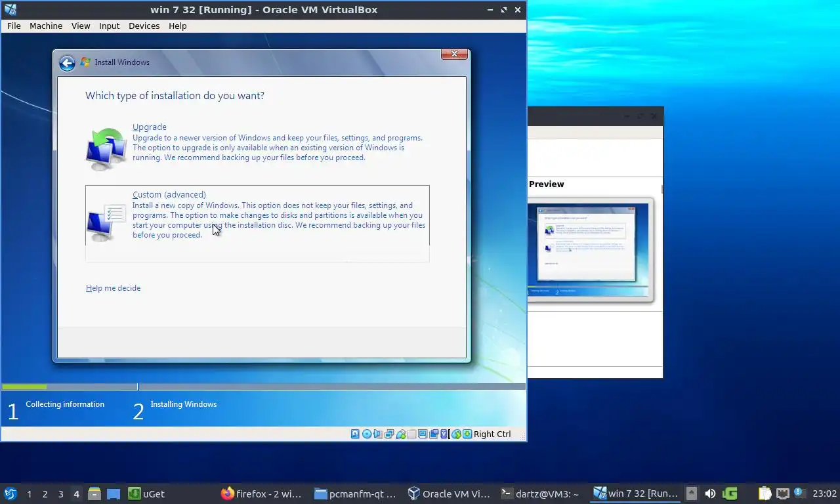Click the win 7 32 taskbar item
The image size is (840, 504).
[x=635, y=493]
